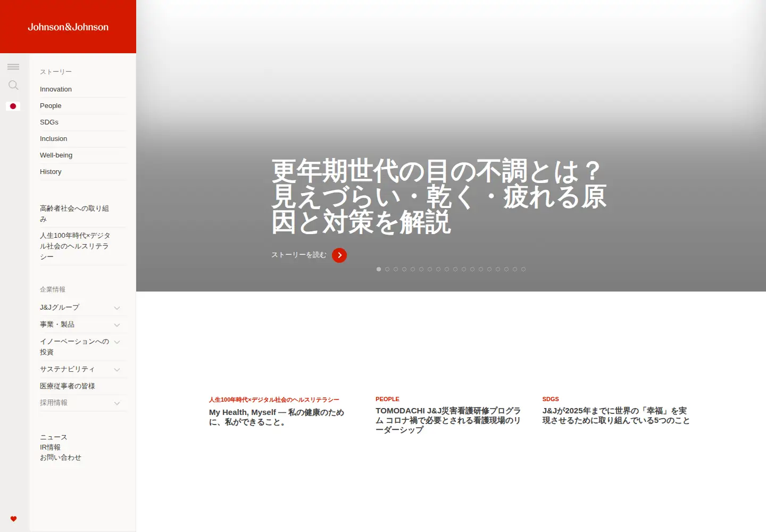Click red 人生100年時代×デジタル社会のヘルスリテラシー label
766x532 pixels.
pyautogui.click(x=274, y=400)
